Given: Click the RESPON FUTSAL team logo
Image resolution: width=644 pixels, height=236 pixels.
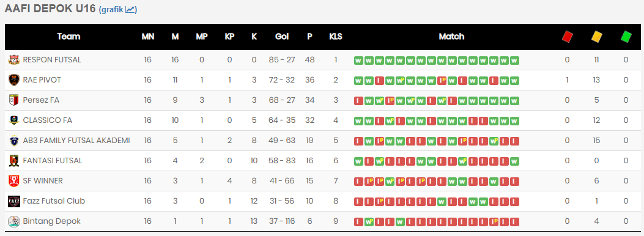Looking at the screenshot, I should (14, 60).
